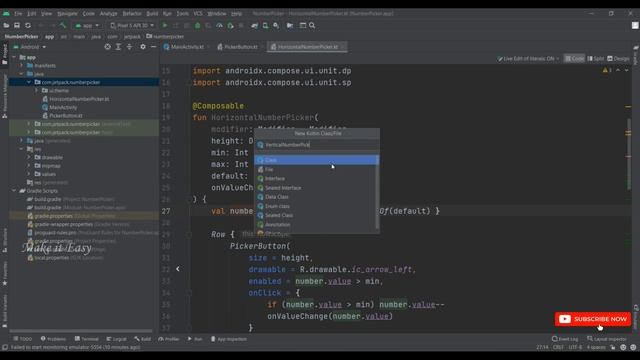Hide the project panel with the minus icon

point(153,47)
